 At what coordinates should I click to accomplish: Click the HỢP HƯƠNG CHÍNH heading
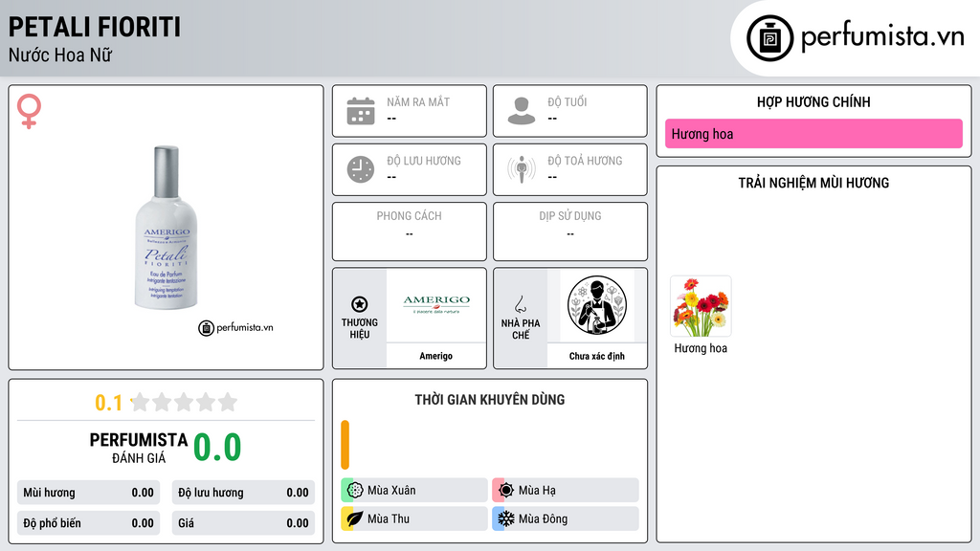point(813,102)
